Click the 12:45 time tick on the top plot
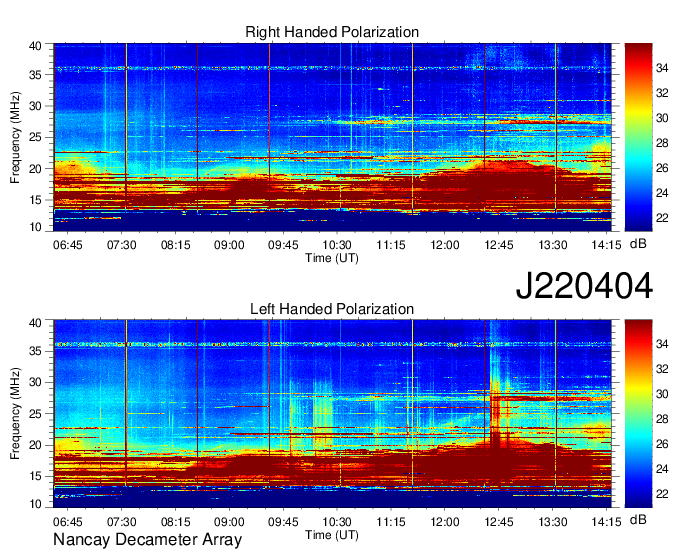Image resolution: width=680 pixels, height=552 pixels. coord(499,245)
